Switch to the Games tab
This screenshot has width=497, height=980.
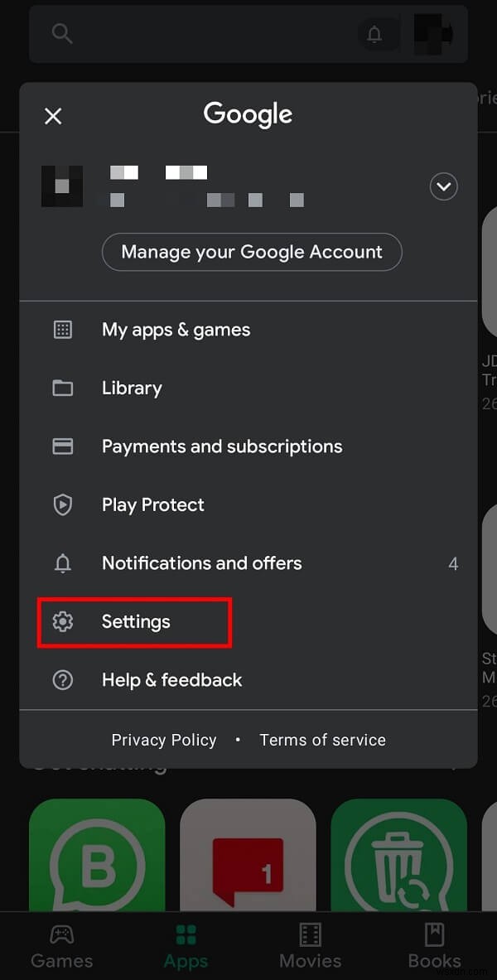pyautogui.click(x=61, y=949)
